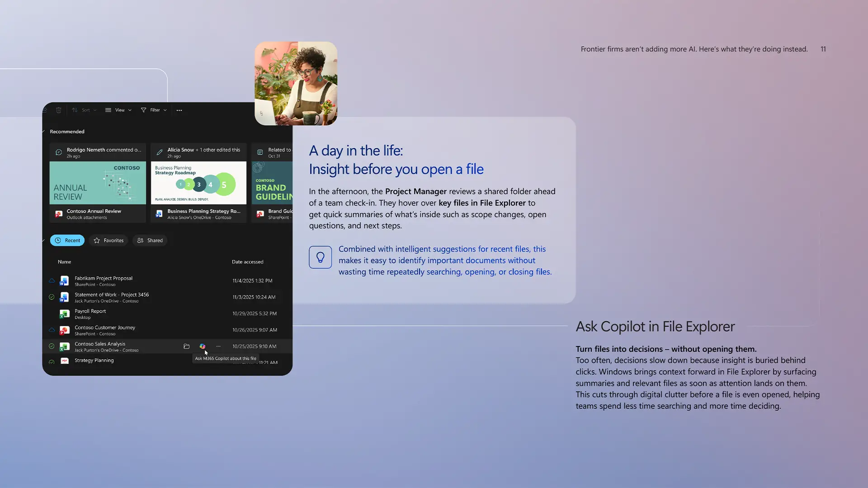Click cloud status icon for Contoso Customer Journey
The width and height of the screenshot is (868, 488).
point(52,330)
